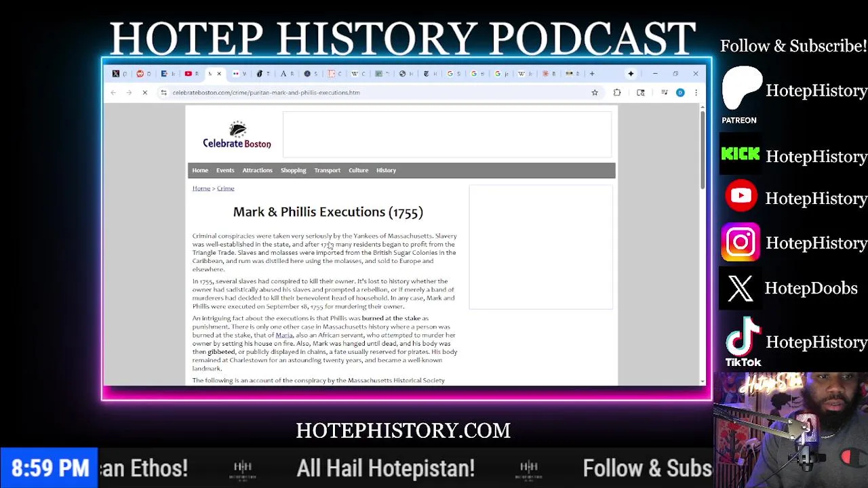Open the Shopping navigation item

click(x=294, y=170)
